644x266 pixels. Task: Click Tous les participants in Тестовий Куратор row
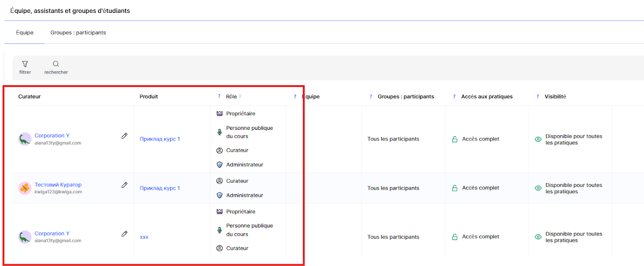click(393, 188)
